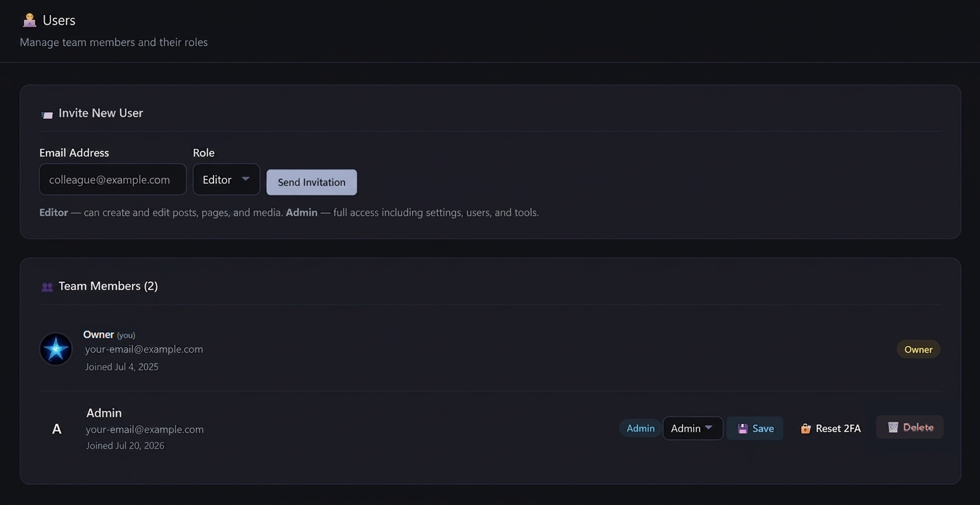The width and height of the screenshot is (980, 505).
Task: Click the Admin letter A avatar
Action: pyautogui.click(x=57, y=429)
